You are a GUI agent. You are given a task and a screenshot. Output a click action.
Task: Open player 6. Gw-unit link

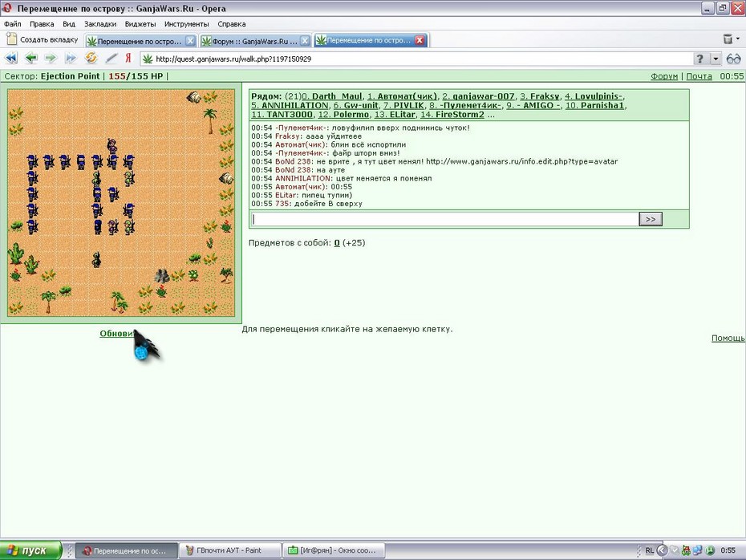[x=356, y=105]
